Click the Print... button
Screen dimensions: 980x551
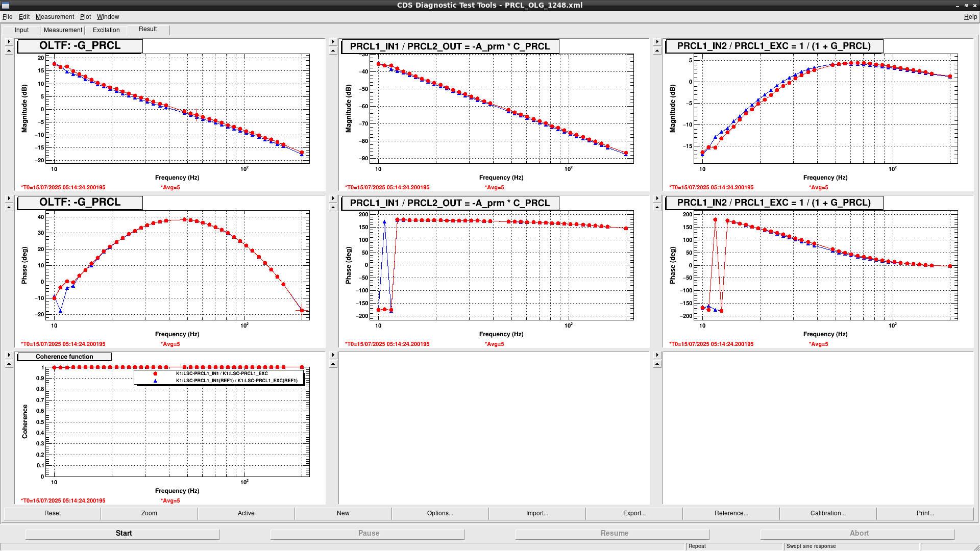pyautogui.click(x=925, y=513)
